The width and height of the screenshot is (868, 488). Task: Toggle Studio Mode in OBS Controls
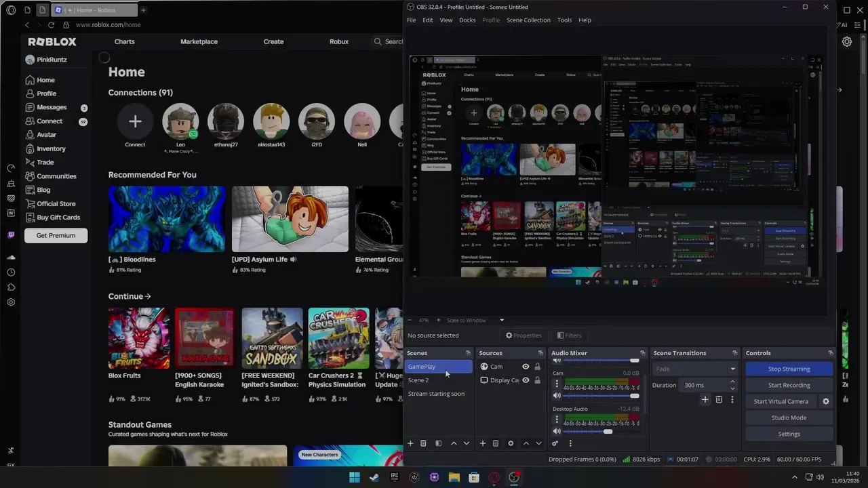point(789,418)
